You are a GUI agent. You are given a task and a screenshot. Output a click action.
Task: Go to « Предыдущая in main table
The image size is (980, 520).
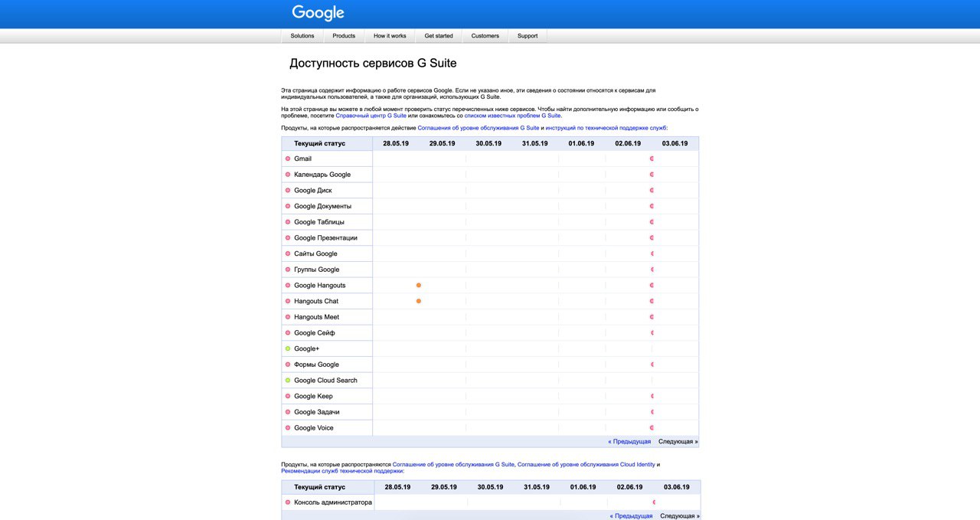pos(629,442)
